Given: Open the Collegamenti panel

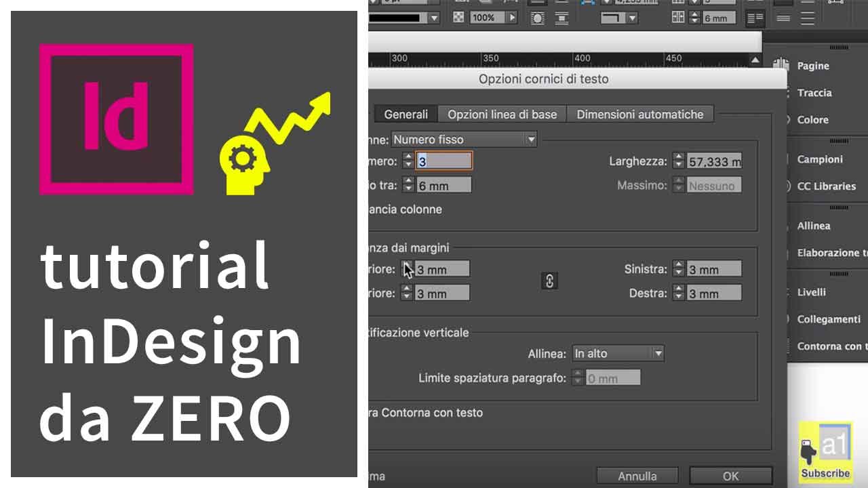Looking at the screenshot, I should [x=828, y=319].
